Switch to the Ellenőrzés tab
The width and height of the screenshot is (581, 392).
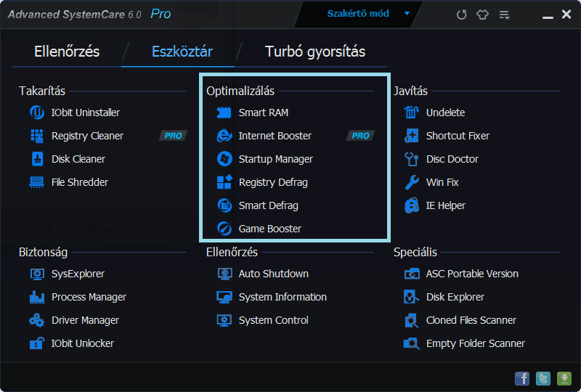point(67,52)
